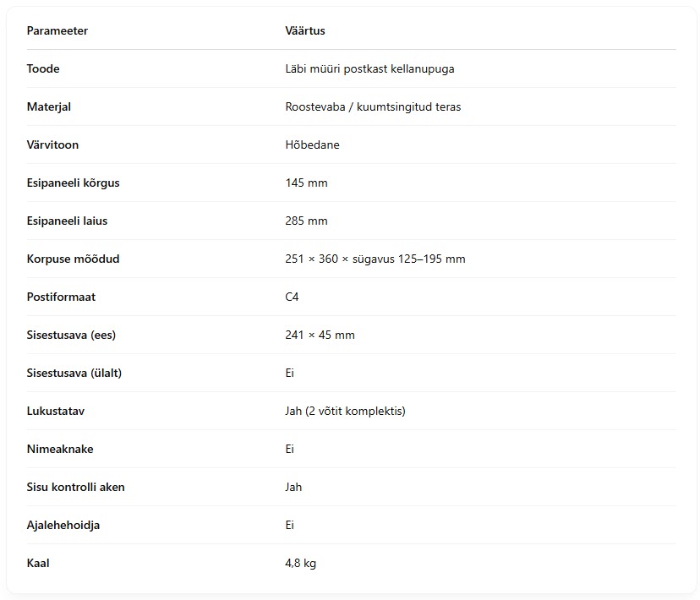Select the Materjal row label
This screenshot has height=600, width=700.
pos(49,106)
